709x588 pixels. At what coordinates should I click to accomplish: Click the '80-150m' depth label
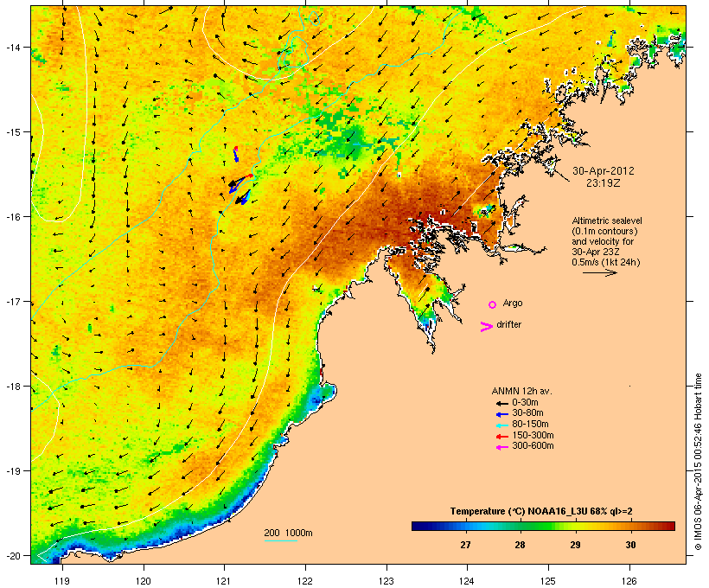coord(530,425)
